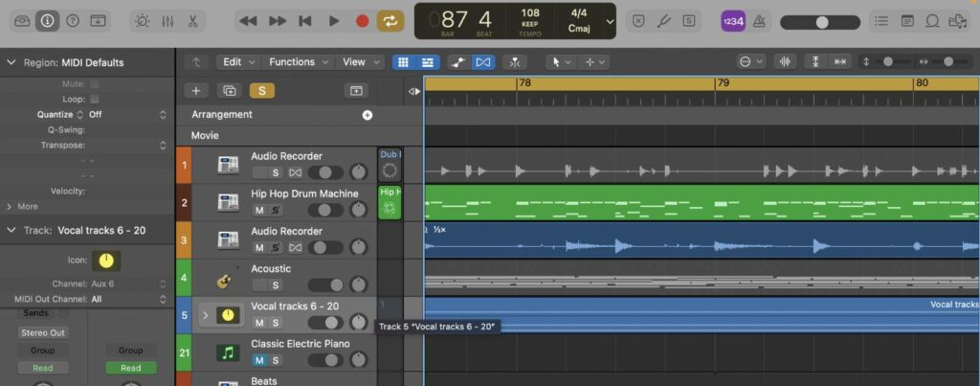The height and width of the screenshot is (386, 980).
Task: Toggle the control bar Solo button
Action: point(689,21)
